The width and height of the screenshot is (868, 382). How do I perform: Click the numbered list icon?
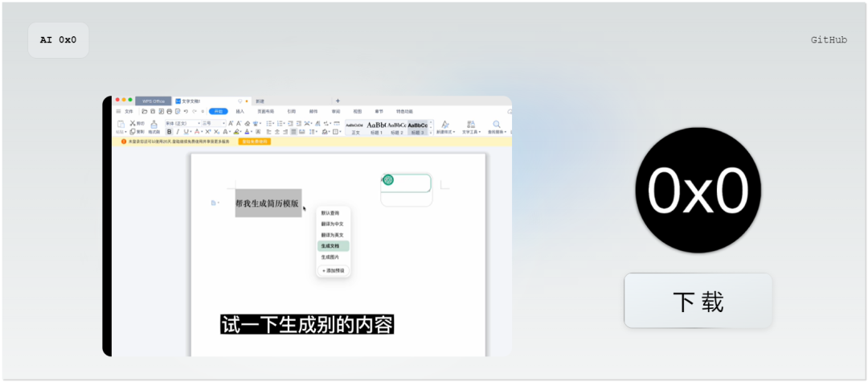pyautogui.click(x=280, y=124)
